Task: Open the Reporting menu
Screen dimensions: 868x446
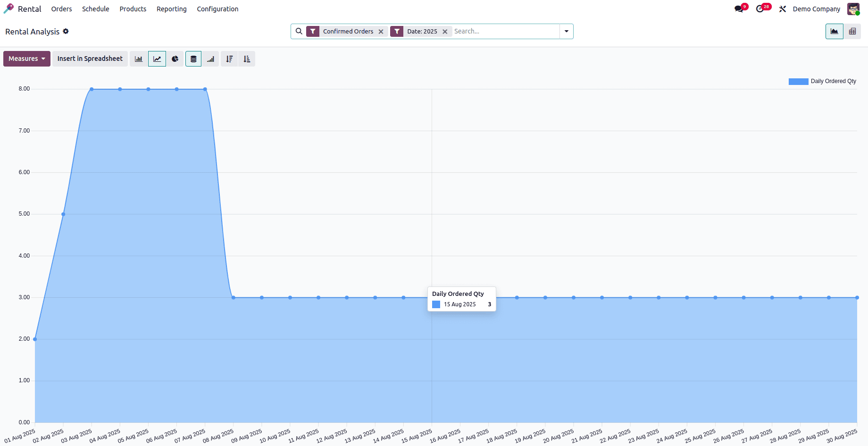Action: click(x=172, y=9)
